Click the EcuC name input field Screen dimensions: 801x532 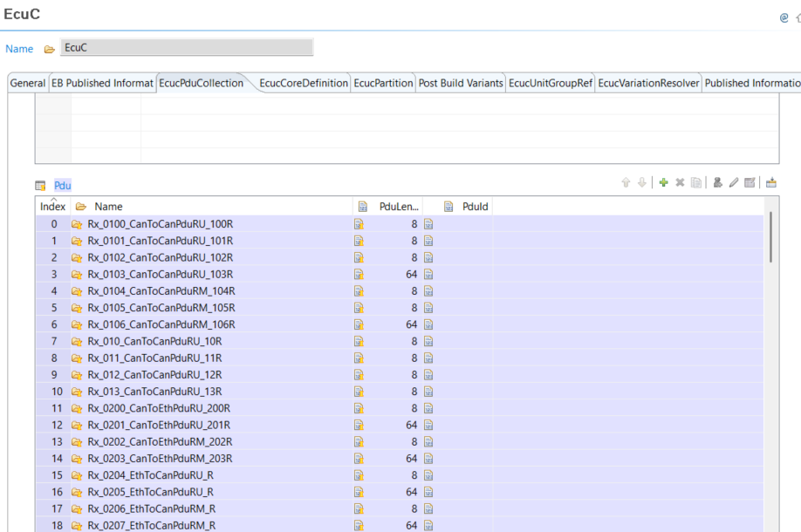187,48
